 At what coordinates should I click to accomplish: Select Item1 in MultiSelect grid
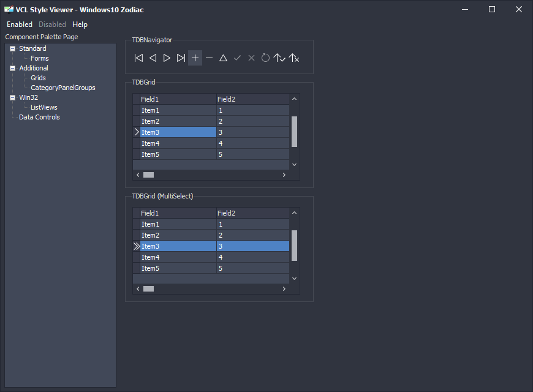(178, 224)
